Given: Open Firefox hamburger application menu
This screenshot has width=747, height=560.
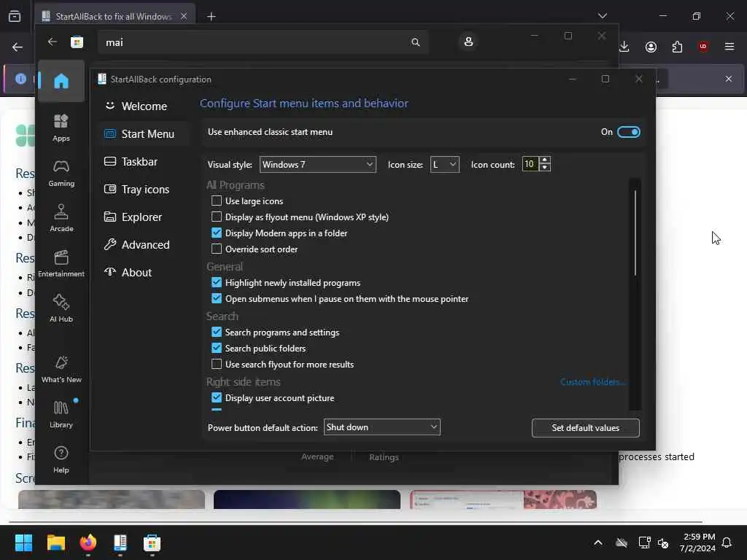Looking at the screenshot, I should click(729, 47).
